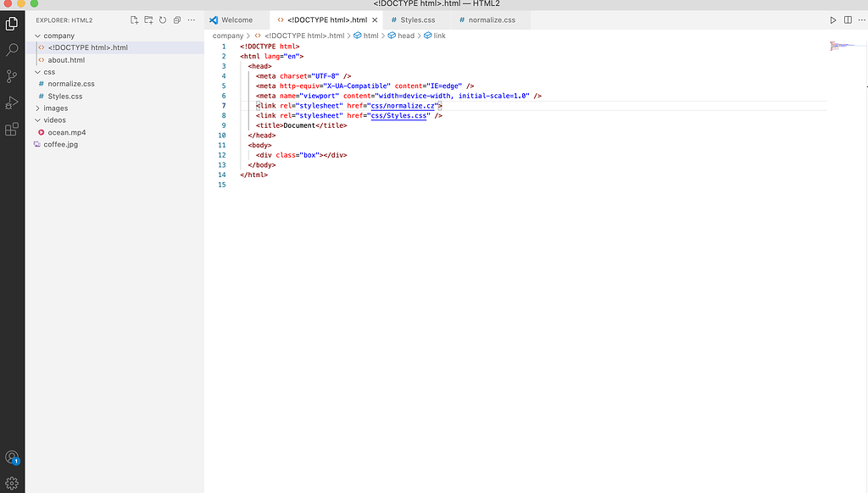This screenshot has width=868, height=493.
Task: Open the Manage gear icon
Action: click(x=11, y=481)
